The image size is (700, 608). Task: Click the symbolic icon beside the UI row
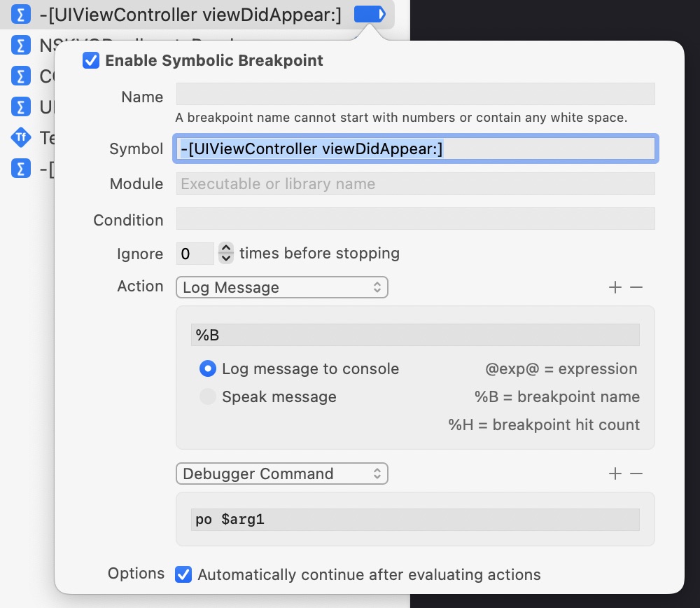(20, 106)
